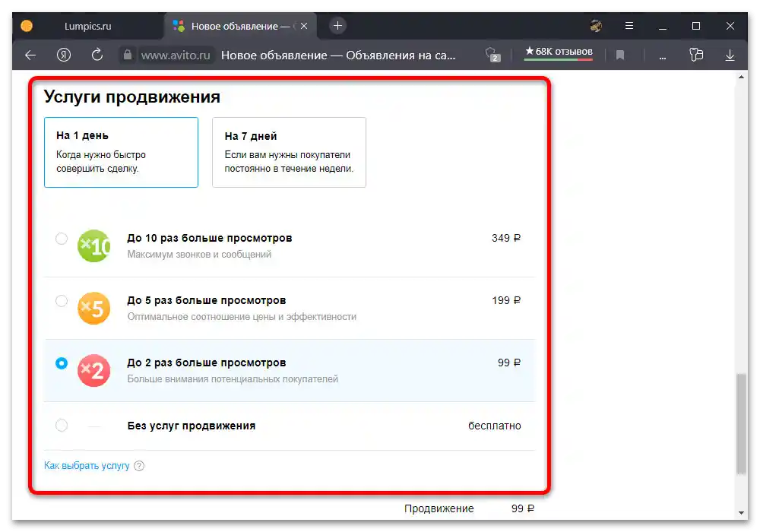
Task: Open the 'Как выбрать услугу' link
Action: 87,465
